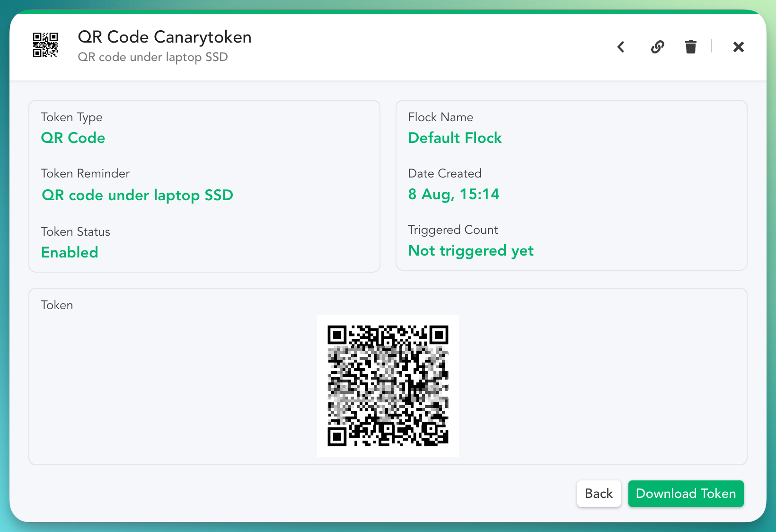The image size is (776, 532).
Task: Close the QR Code Canarytoken dialog
Action: pos(738,47)
